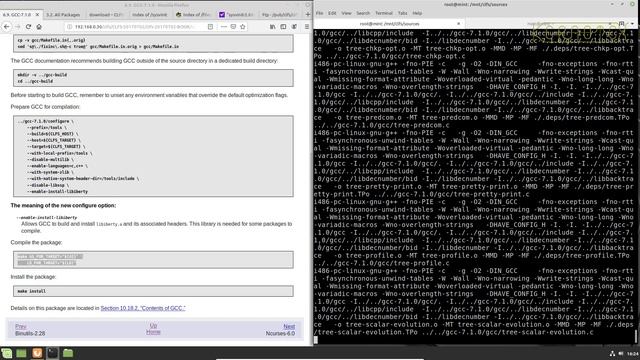Switch to ftp /pub/clfs tab
Viewport: 640px width, 360px height.
click(280, 14)
